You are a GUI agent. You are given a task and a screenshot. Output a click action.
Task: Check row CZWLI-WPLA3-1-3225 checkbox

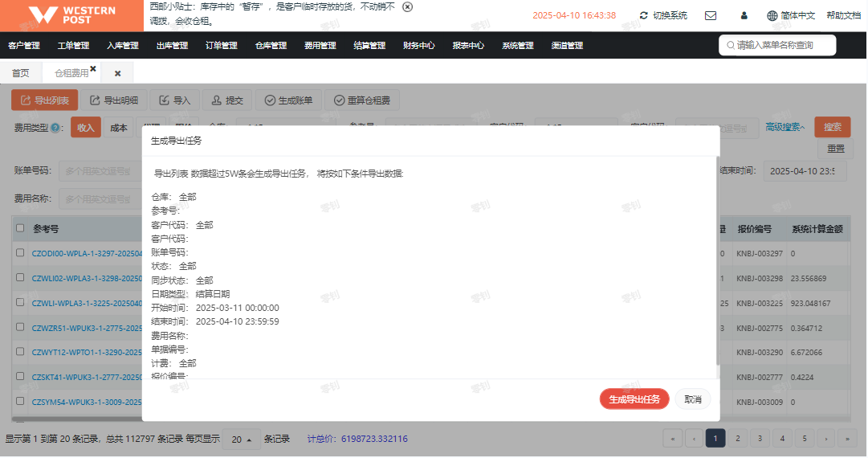(x=21, y=302)
